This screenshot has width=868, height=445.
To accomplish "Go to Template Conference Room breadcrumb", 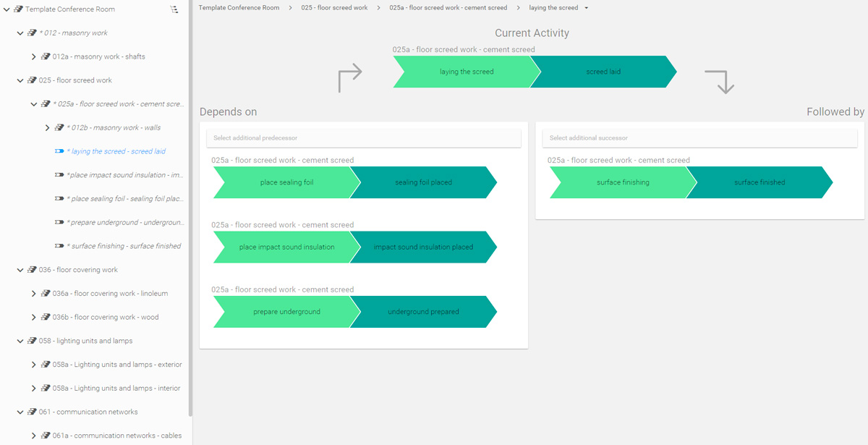I will [x=239, y=7].
